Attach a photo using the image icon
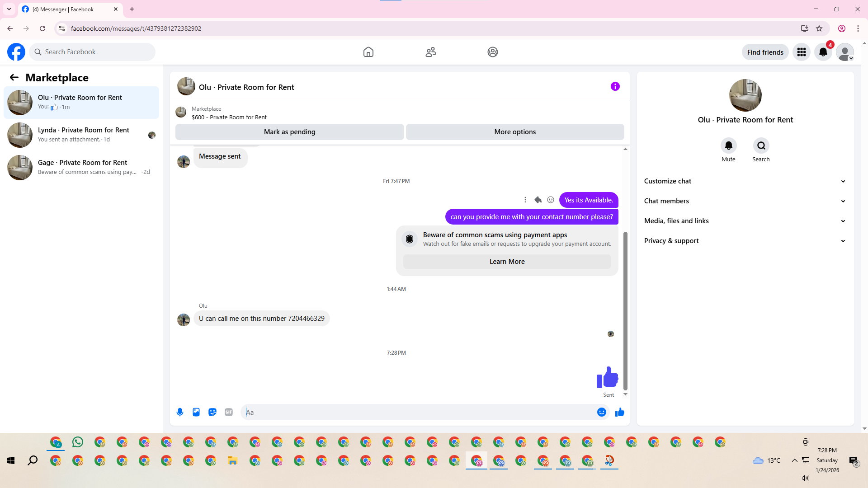This screenshot has height=488, width=868. click(196, 412)
